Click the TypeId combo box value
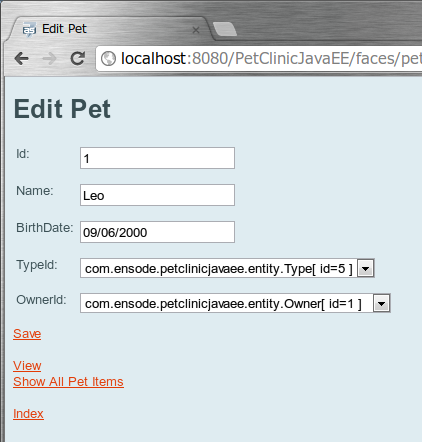 tap(219, 268)
